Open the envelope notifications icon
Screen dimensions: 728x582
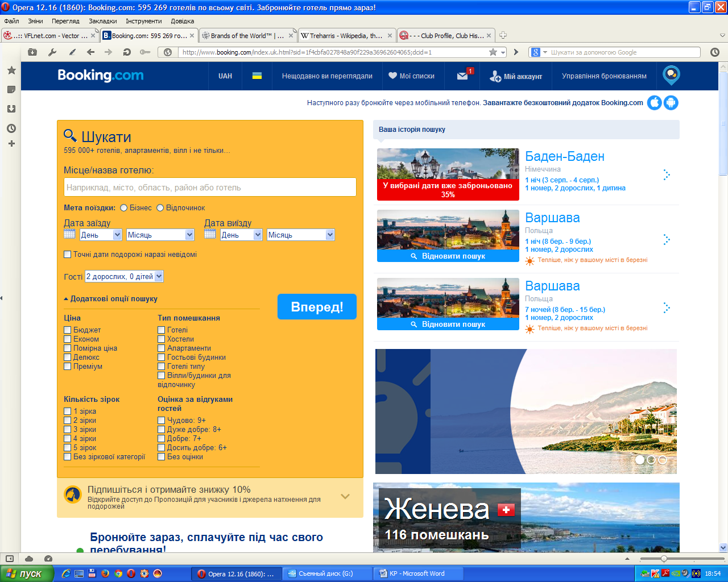462,76
